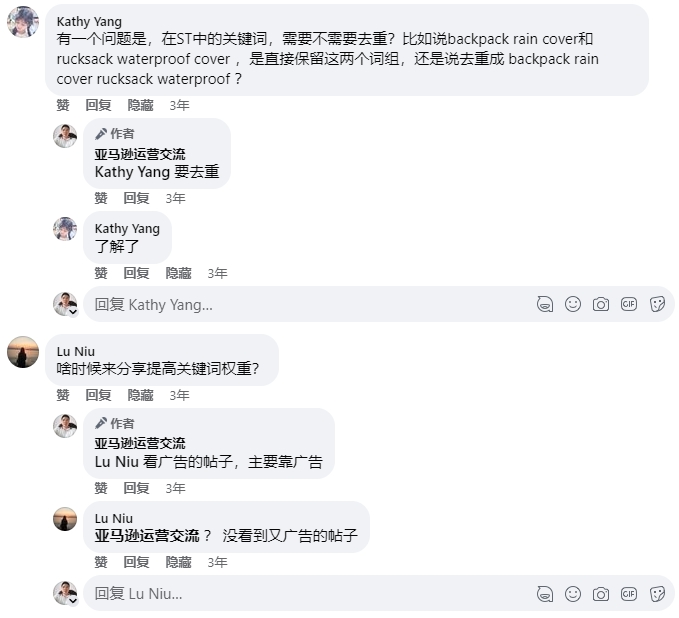Screen dimensions: 679x618
Task: Reply to Lu Niu's keyword weight question
Action: click(x=98, y=395)
